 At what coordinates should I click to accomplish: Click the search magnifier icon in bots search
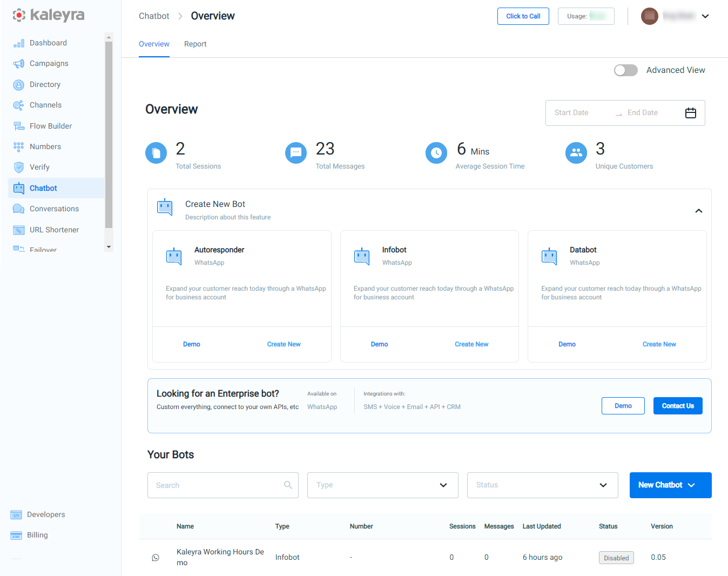click(x=288, y=485)
